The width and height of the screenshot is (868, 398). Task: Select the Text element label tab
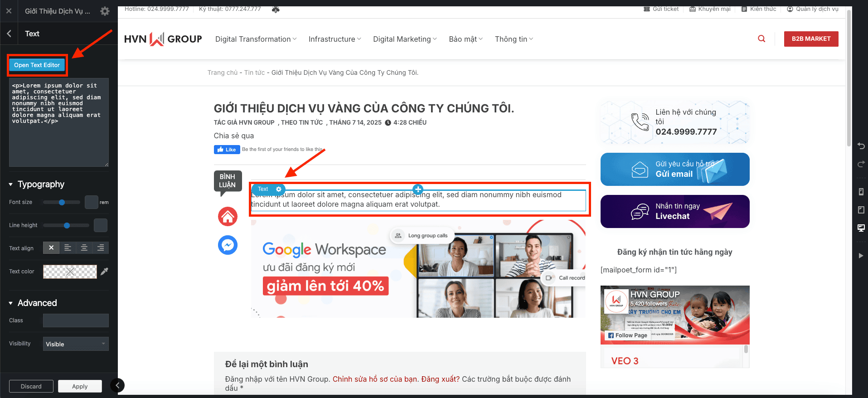point(263,189)
